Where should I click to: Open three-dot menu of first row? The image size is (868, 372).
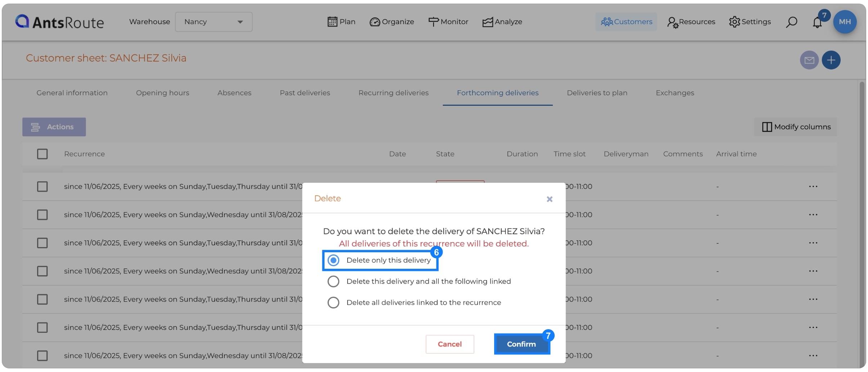(813, 186)
